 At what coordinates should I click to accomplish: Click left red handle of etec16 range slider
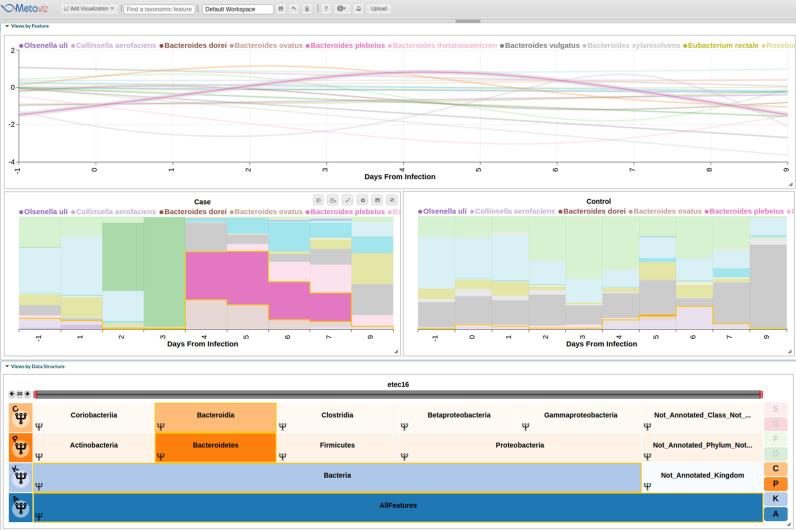(36, 394)
